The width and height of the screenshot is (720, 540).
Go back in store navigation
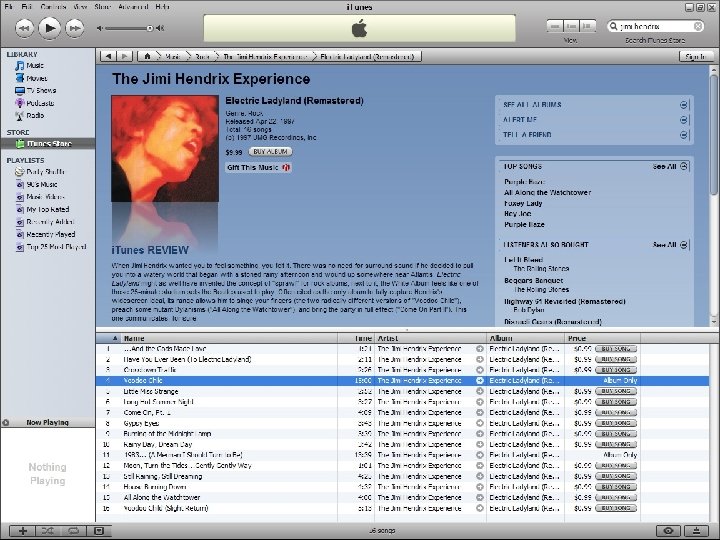pos(108,56)
